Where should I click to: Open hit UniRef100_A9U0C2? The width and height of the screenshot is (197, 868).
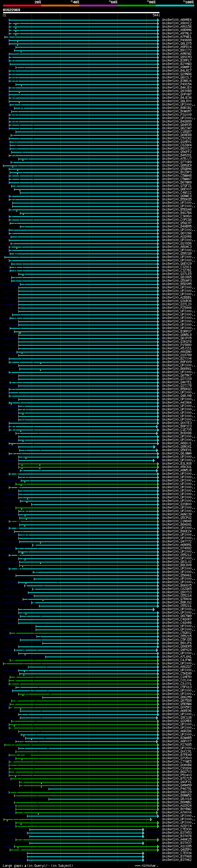(177, 23)
